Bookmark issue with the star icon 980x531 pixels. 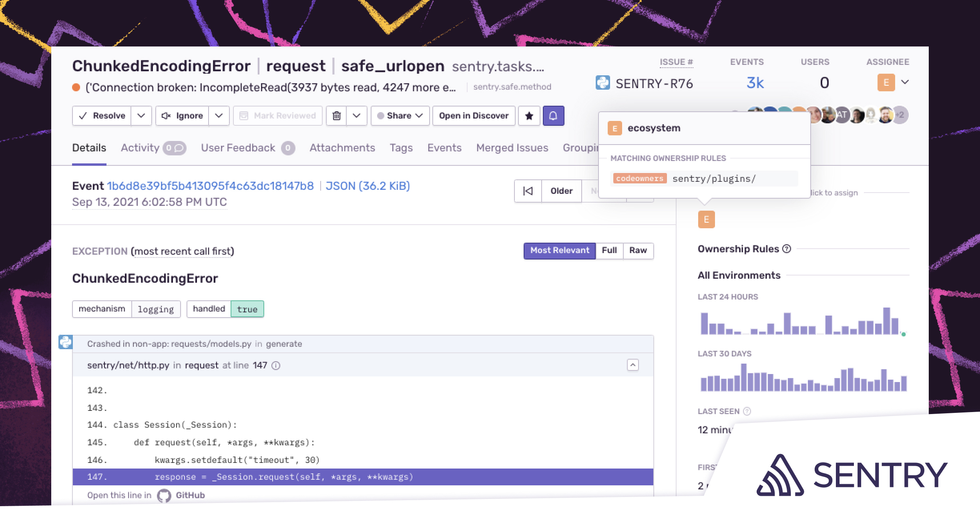point(529,116)
